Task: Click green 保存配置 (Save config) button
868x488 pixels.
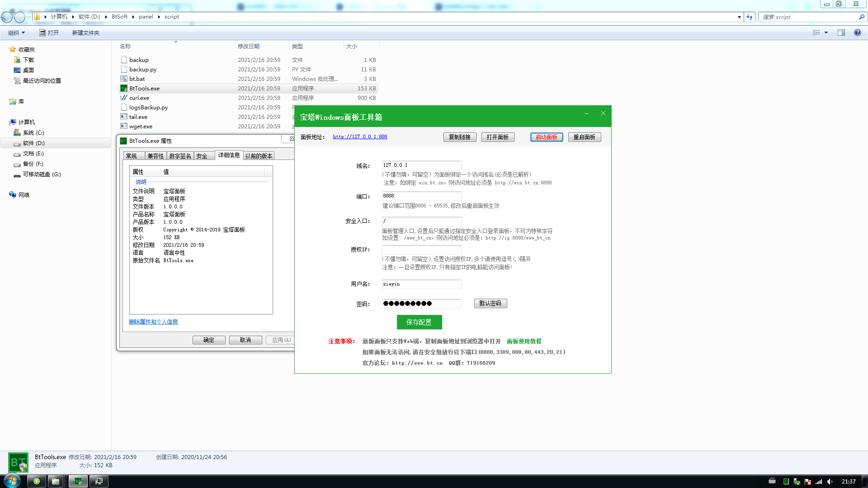Action: [x=419, y=322]
